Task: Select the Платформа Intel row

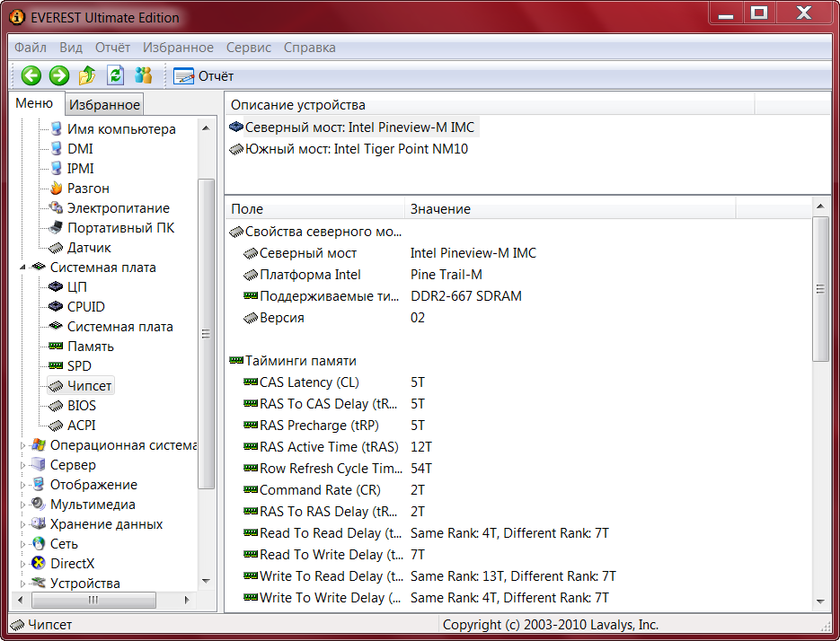Action: (517, 275)
